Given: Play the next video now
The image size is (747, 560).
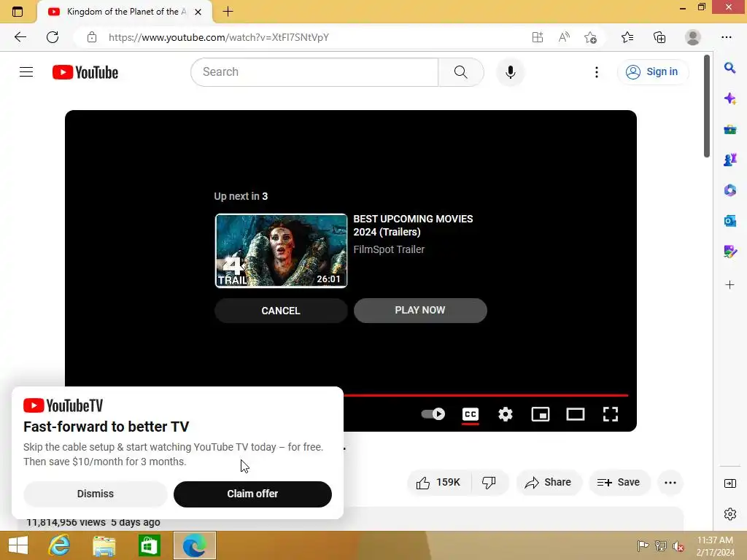Looking at the screenshot, I should tap(420, 311).
